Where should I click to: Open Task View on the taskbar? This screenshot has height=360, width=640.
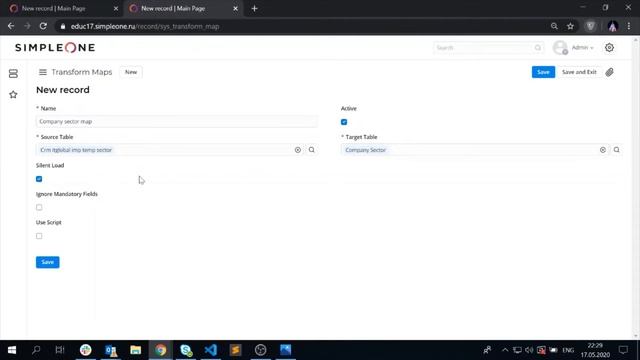60,350
